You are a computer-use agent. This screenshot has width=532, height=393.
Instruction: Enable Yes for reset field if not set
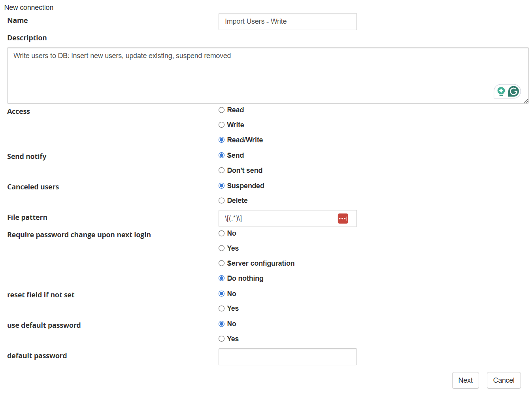(222, 308)
